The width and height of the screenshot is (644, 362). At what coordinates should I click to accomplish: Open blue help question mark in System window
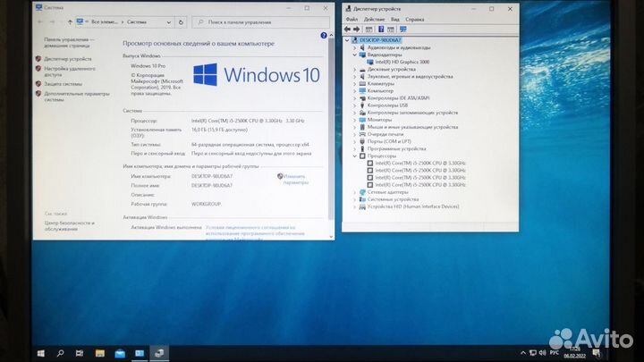pos(324,36)
